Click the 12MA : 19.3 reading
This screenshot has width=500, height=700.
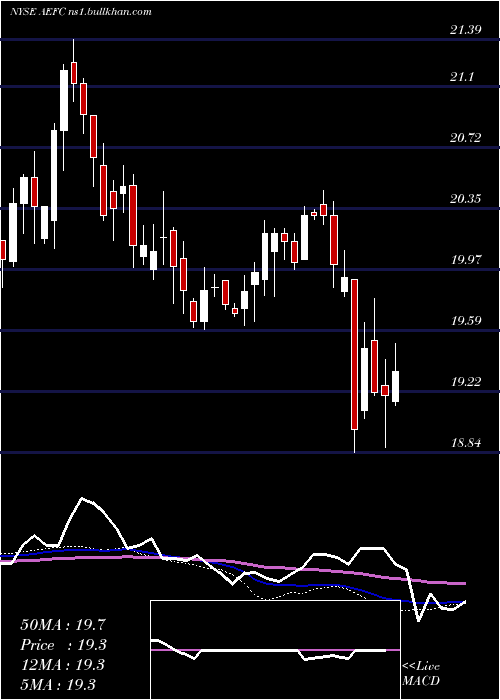pyautogui.click(x=62, y=665)
